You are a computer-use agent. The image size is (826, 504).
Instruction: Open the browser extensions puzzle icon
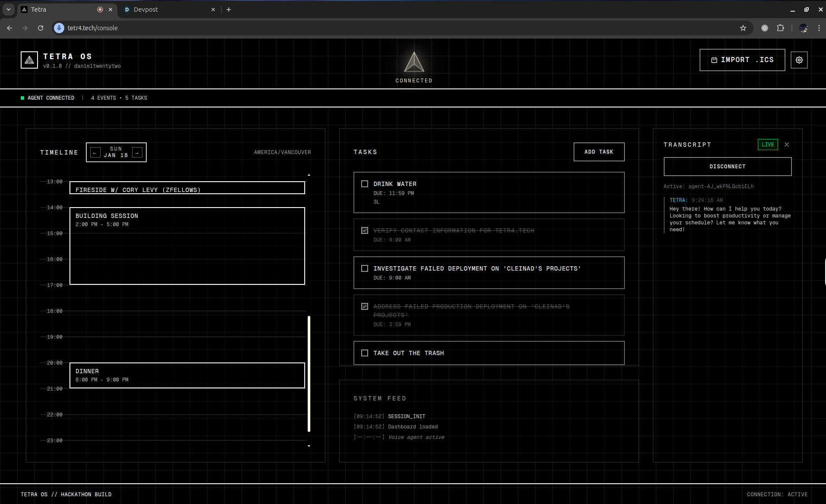[x=780, y=28]
